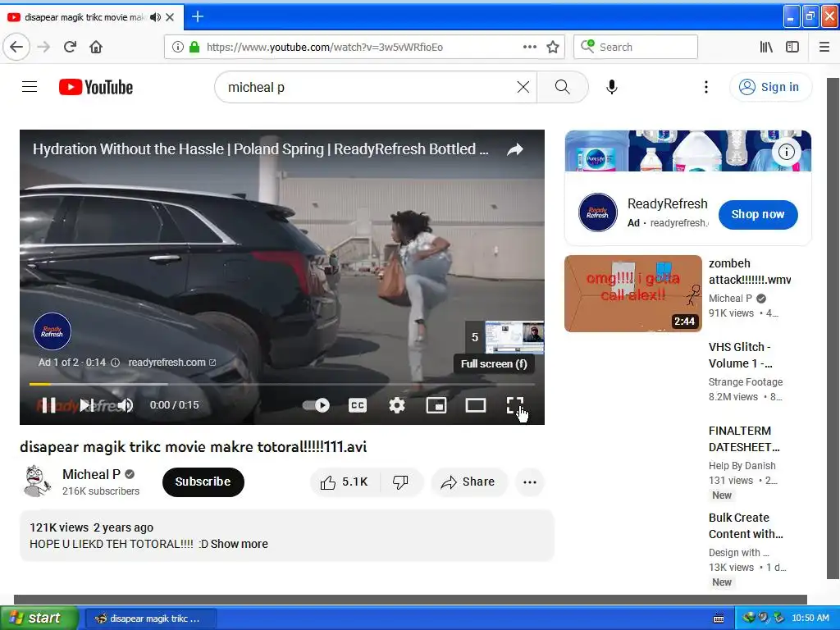Open Bulk Create Content with video
Viewport: 840px width, 630px height.
[745, 526]
